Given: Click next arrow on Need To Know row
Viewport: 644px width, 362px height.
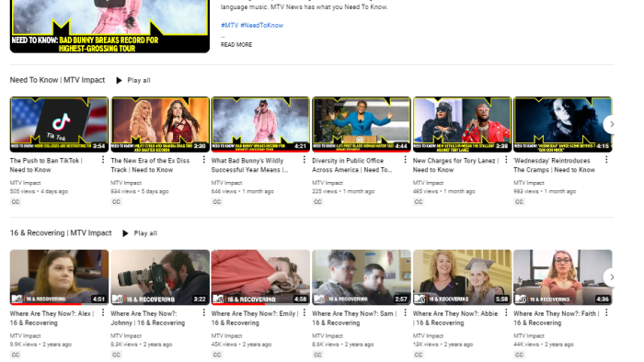Looking at the screenshot, I should pyautogui.click(x=611, y=124).
